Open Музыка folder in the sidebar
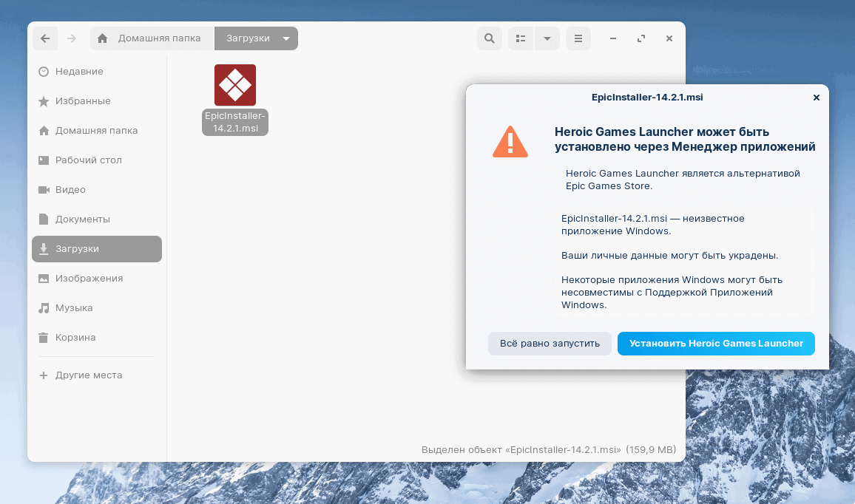855x504 pixels. 96,308
